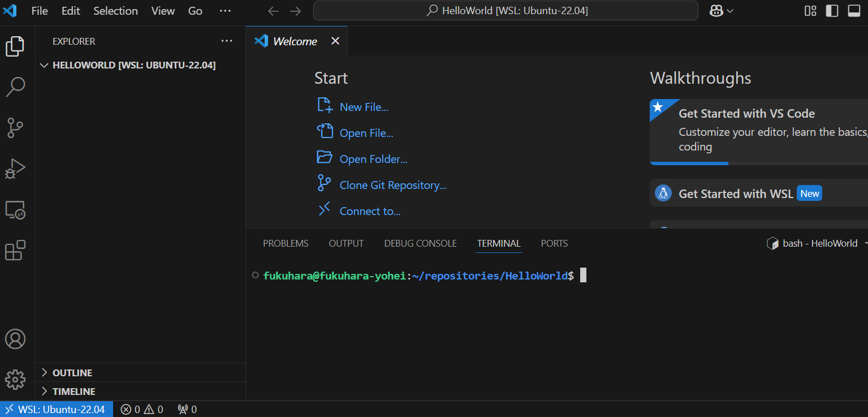Open the Search view in the activity bar
The image size is (868, 417).
(15, 87)
